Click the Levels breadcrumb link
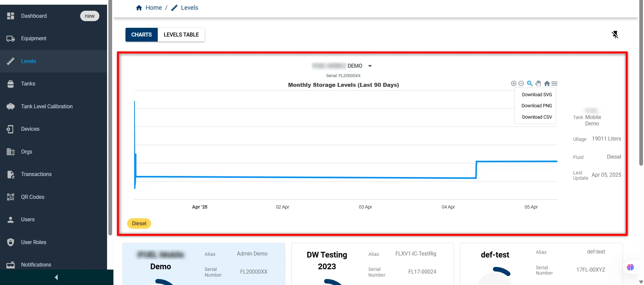The width and height of the screenshot is (644, 285). (x=189, y=8)
